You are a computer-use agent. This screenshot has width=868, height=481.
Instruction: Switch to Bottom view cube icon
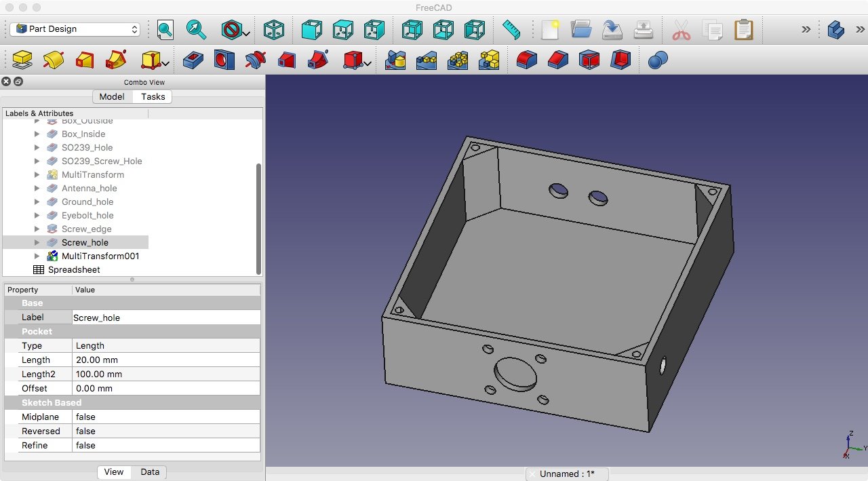click(443, 29)
